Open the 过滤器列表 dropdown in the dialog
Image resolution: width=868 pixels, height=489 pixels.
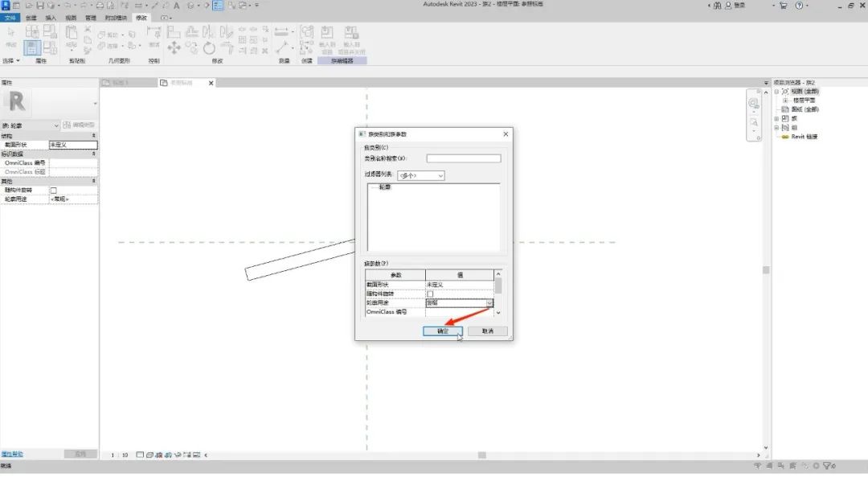(420, 175)
